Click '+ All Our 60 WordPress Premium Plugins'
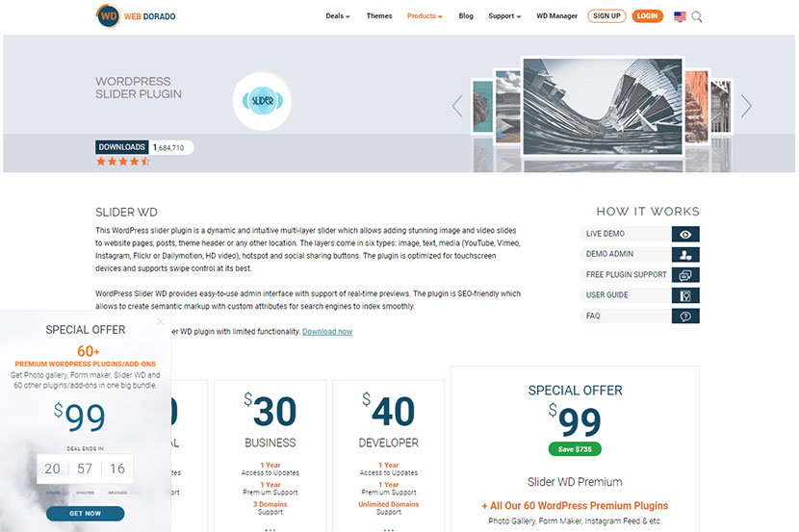799x532 pixels. [575, 505]
